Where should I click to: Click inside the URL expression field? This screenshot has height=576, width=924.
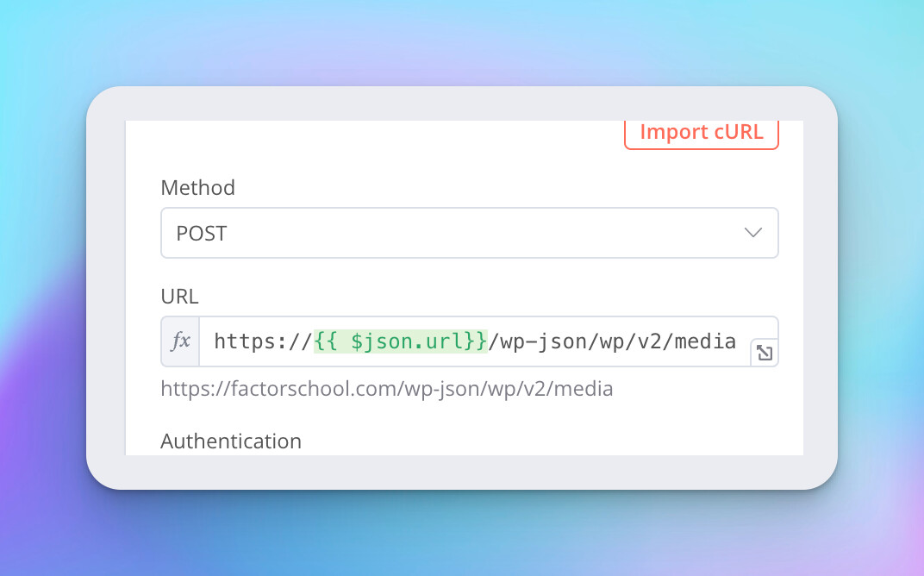474,341
